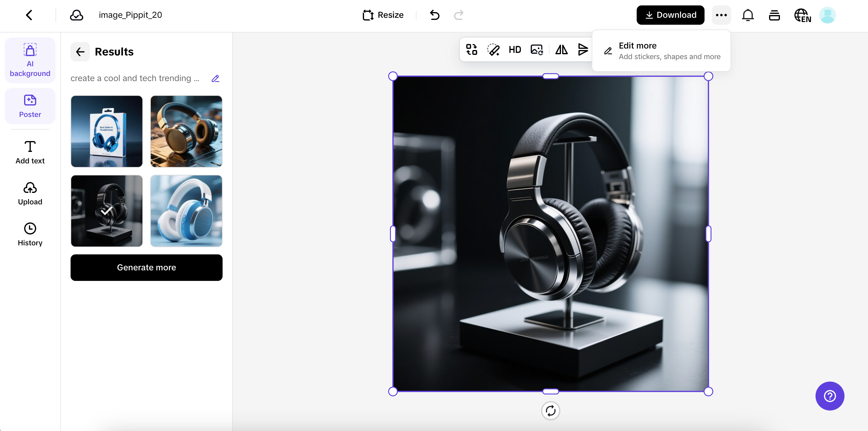Open the notifications bell

coord(748,15)
